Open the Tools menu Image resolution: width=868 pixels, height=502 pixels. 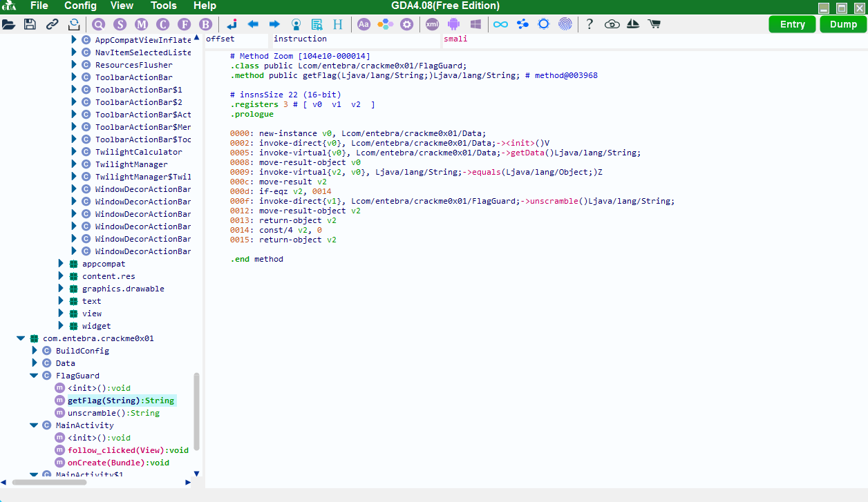(x=164, y=6)
